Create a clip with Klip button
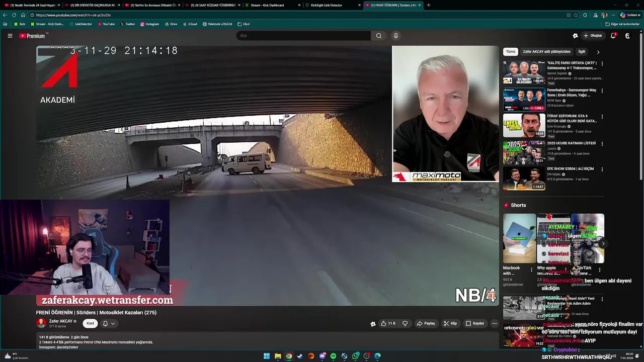Screen dimensions: 644x362 (450, 323)
